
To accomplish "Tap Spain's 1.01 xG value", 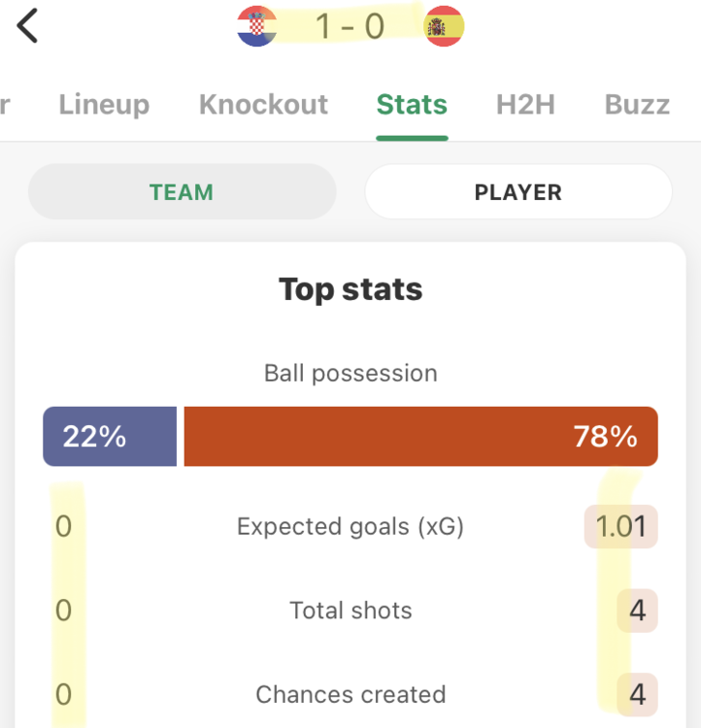I will tap(620, 527).
